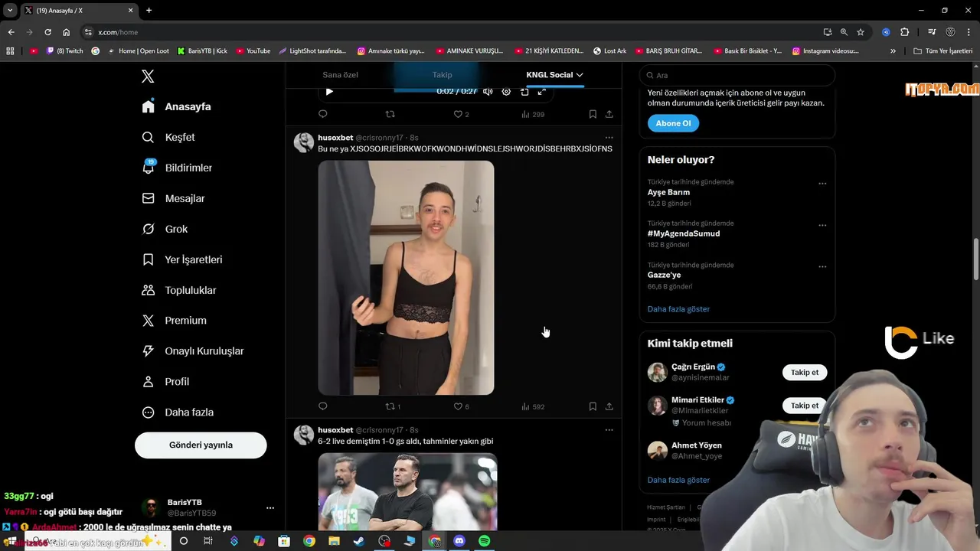The height and width of the screenshot is (551, 980).
Task: Click the Ara search field
Action: coord(737,75)
